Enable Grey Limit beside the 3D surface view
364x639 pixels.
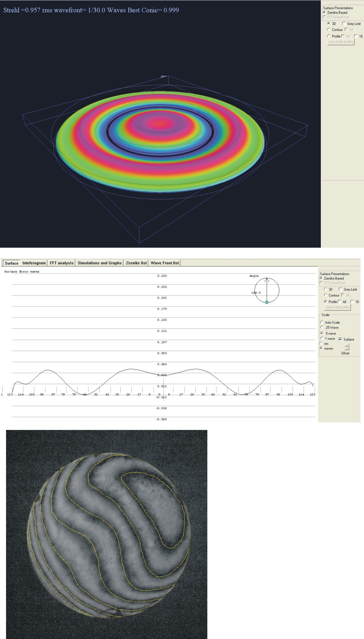coord(344,24)
